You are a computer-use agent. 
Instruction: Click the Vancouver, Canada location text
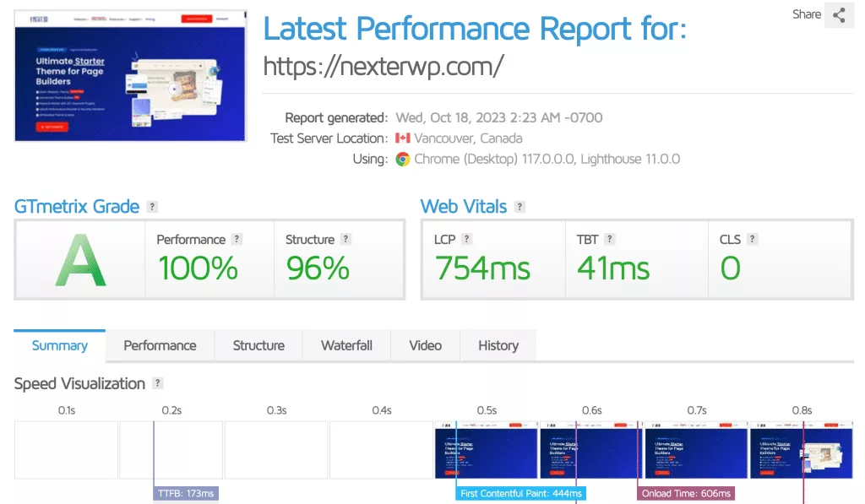click(x=468, y=138)
